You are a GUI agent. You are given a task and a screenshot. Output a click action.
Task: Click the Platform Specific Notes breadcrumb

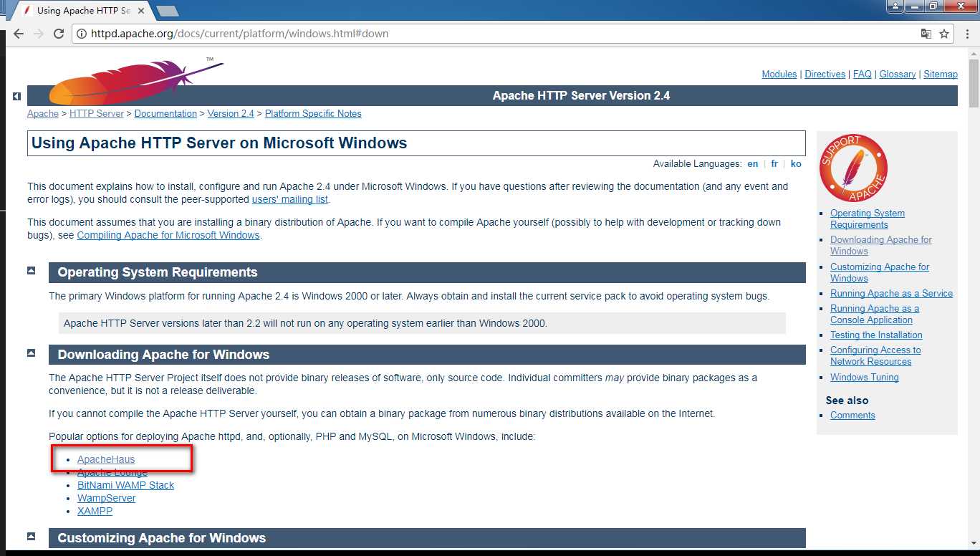point(313,114)
